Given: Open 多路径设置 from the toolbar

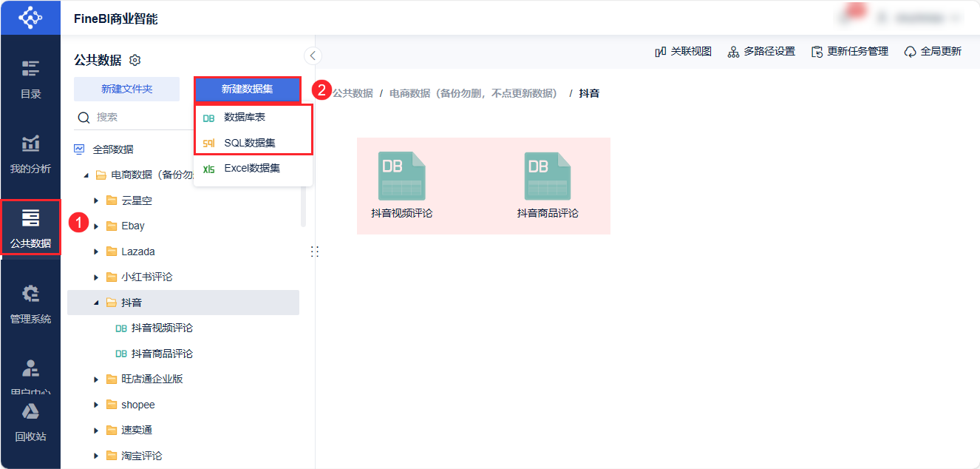Looking at the screenshot, I should coord(761,51).
